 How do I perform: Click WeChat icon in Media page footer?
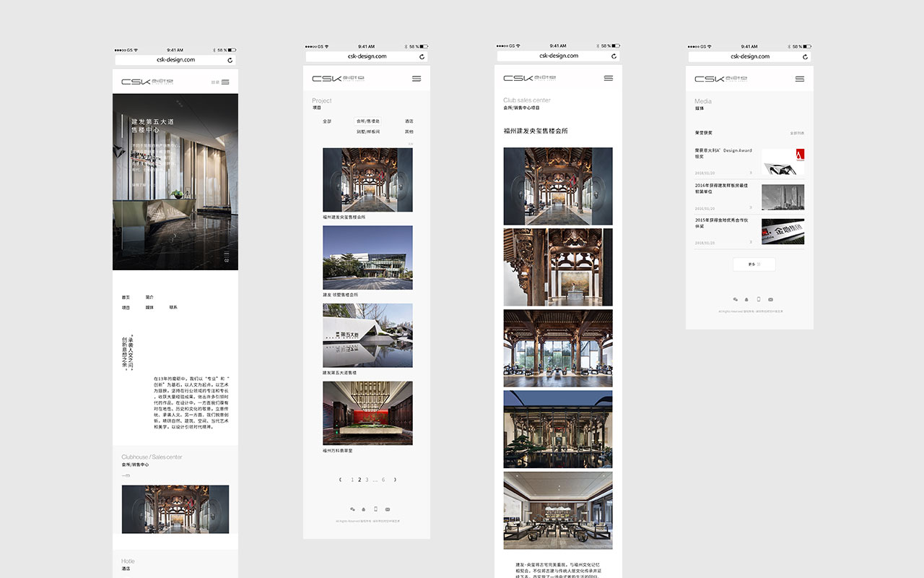[736, 299]
